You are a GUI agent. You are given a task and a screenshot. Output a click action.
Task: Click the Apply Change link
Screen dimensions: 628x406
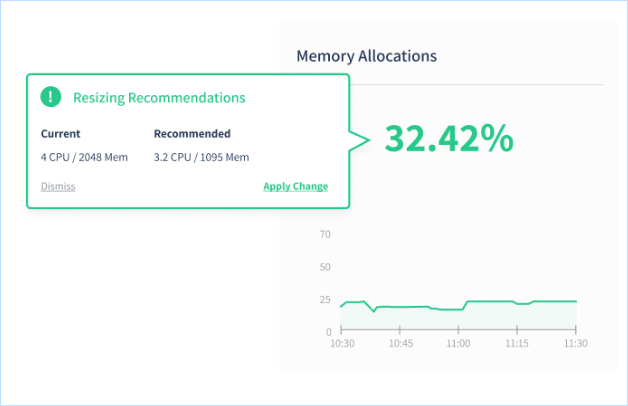click(x=295, y=186)
